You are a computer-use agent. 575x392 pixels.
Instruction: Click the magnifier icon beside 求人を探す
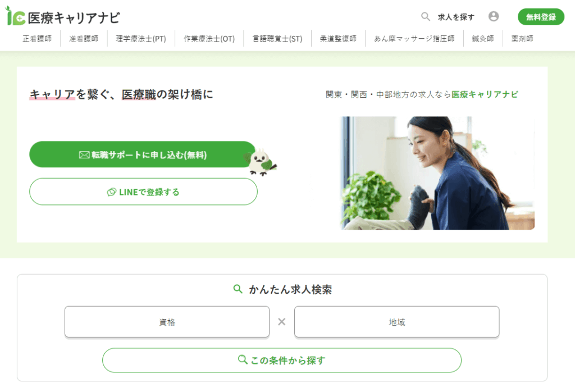(x=426, y=16)
